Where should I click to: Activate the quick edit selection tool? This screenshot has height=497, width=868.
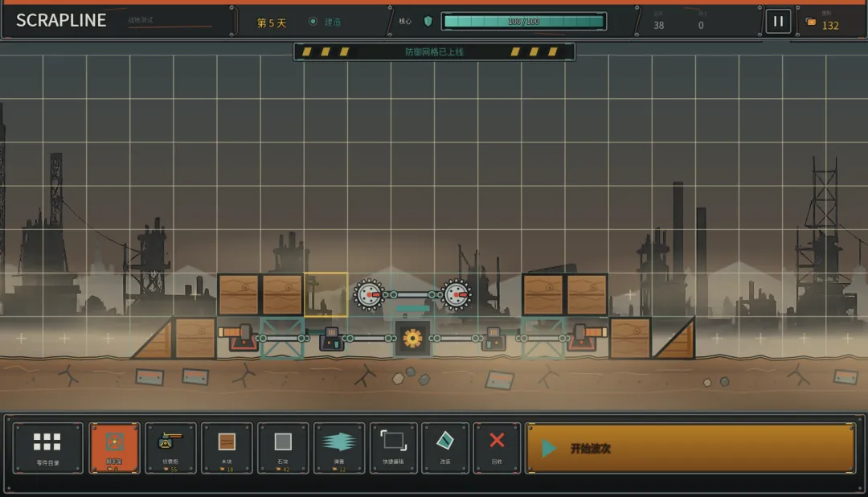point(394,448)
